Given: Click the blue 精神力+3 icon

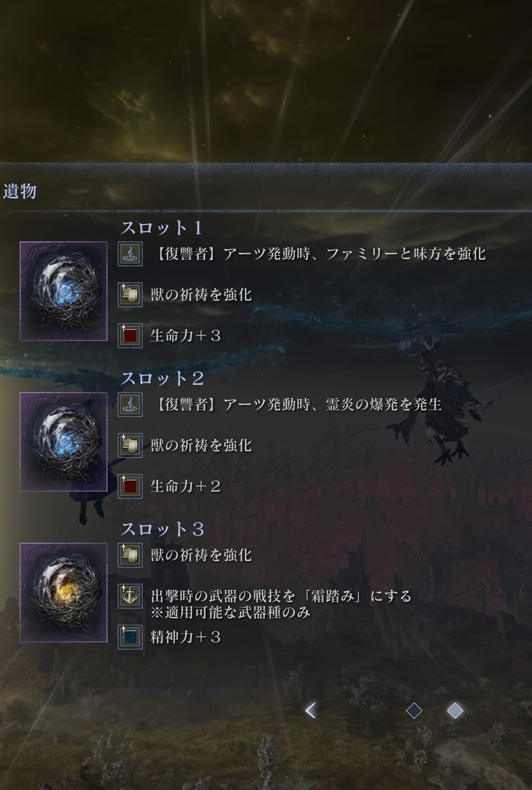Looking at the screenshot, I should pyautogui.click(x=130, y=637).
